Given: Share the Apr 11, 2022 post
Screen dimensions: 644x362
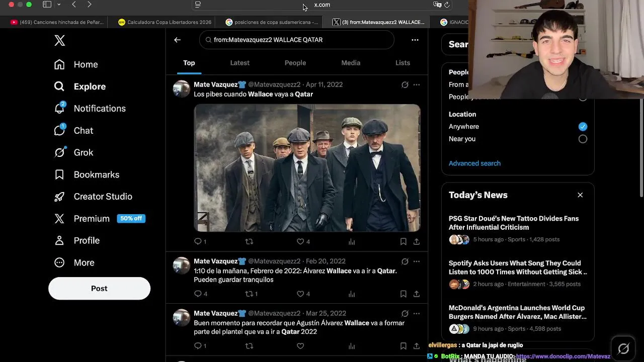Looking at the screenshot, I should click(x=417, y=242).
